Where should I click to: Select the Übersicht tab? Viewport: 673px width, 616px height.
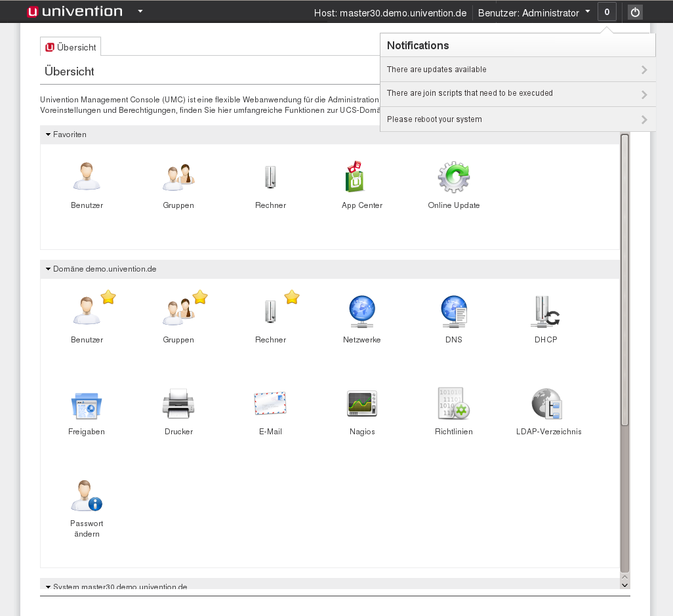click(x=71, y=47)
